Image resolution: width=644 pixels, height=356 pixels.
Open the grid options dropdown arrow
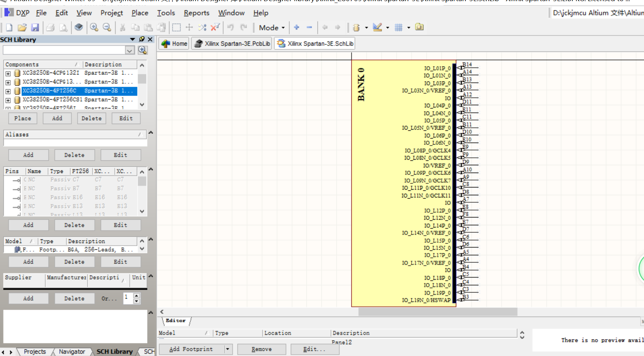[409, 28]
